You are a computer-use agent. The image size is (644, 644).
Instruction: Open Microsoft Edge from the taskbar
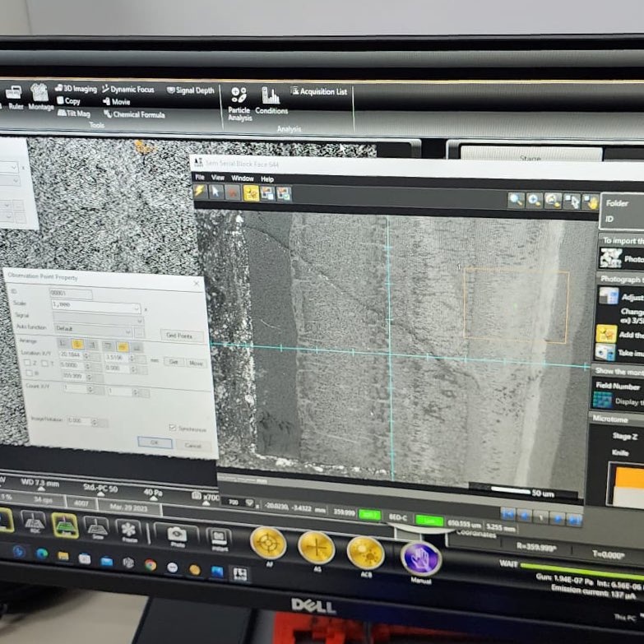pos(41,554)
